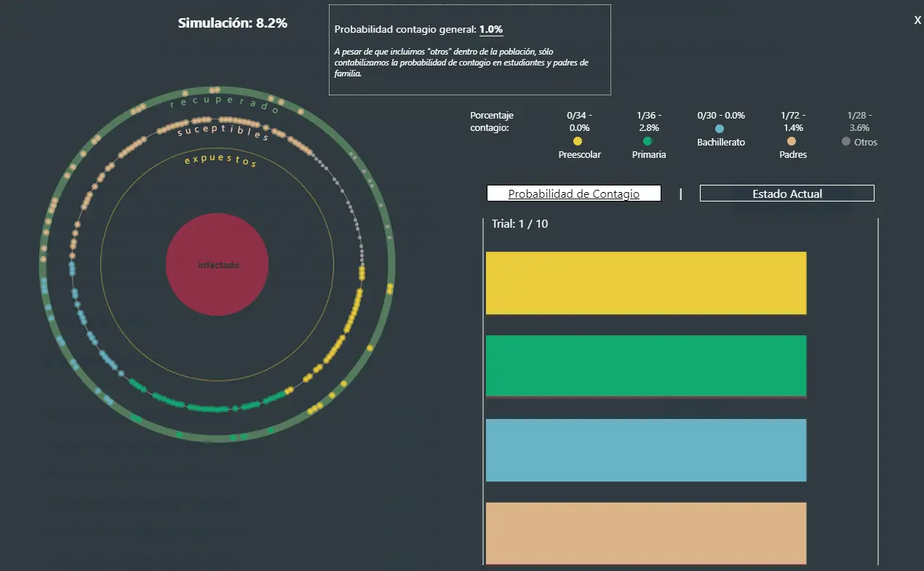Click the green Primaria legend dot
924x571 pixels.
pyautogui.click(x=648, y=141)
